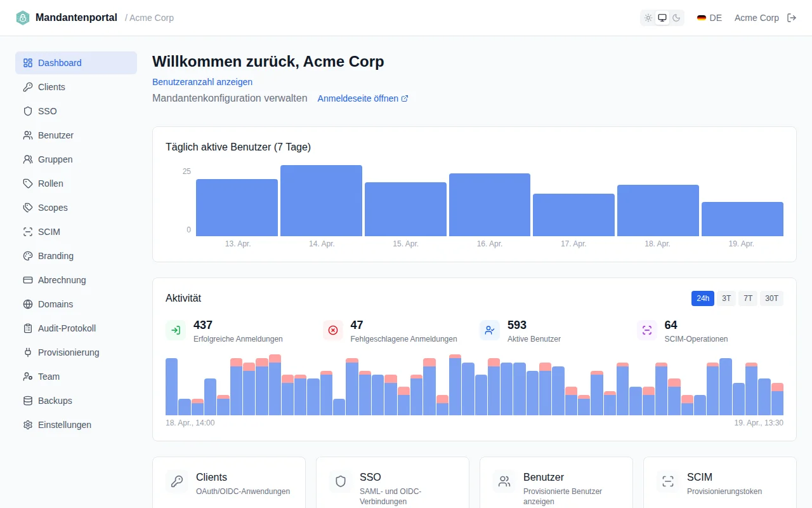
Task: Click the Rollen tag icon in sidebar
Action: tap(28, 184)
